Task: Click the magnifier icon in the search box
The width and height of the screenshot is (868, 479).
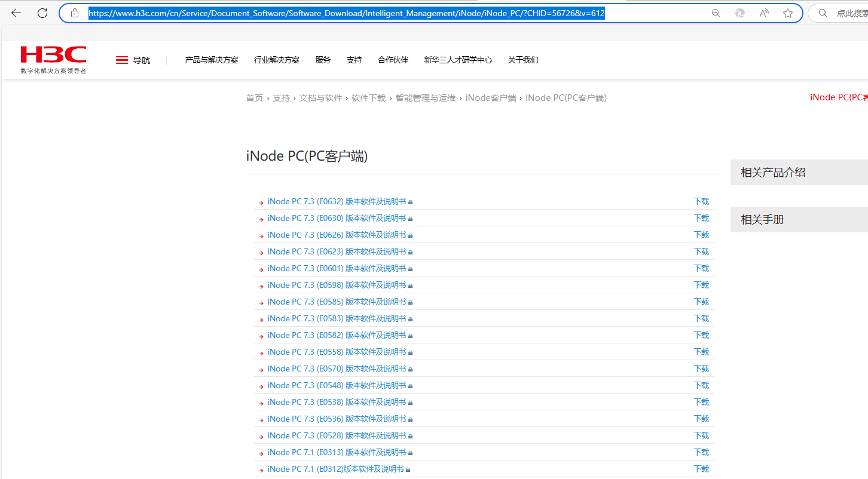Action: coord(823,13)
